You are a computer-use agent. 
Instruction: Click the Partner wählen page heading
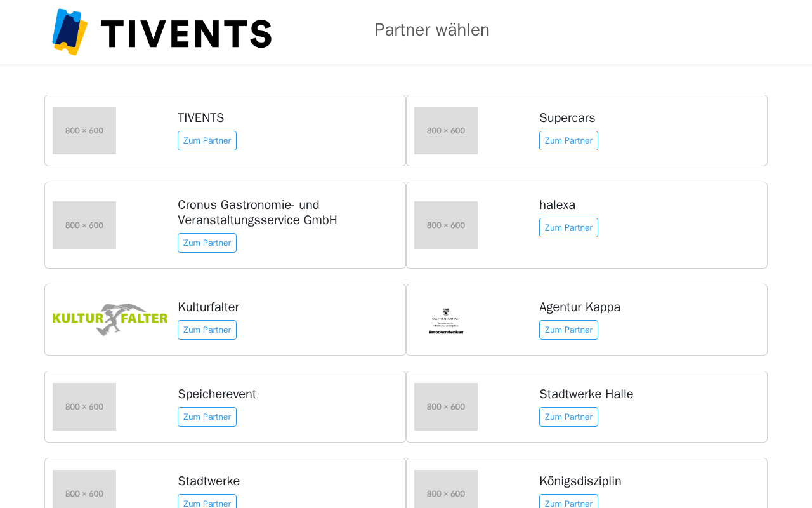(431, 30)
